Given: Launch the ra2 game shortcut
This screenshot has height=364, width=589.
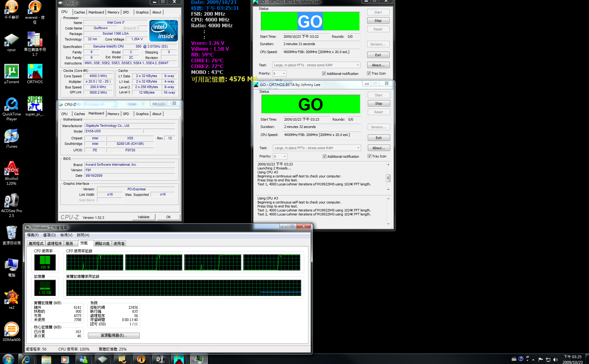Looking at the screenshot, I should 11,300.
